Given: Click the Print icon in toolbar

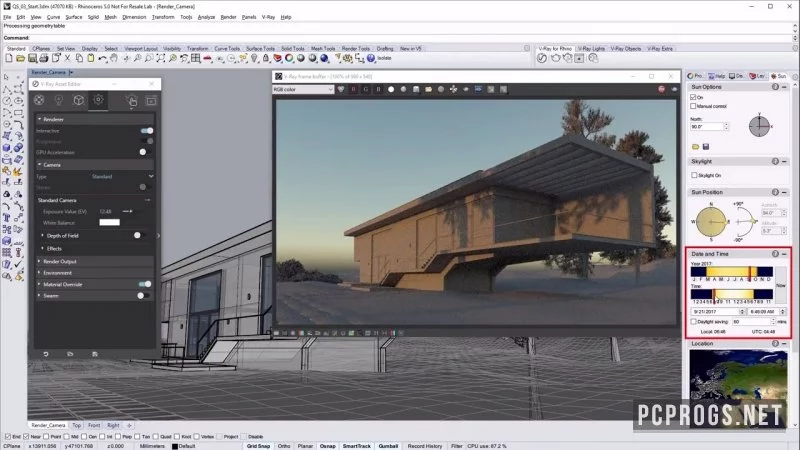Looking at the screenshot, I should (x=44, y=58).
